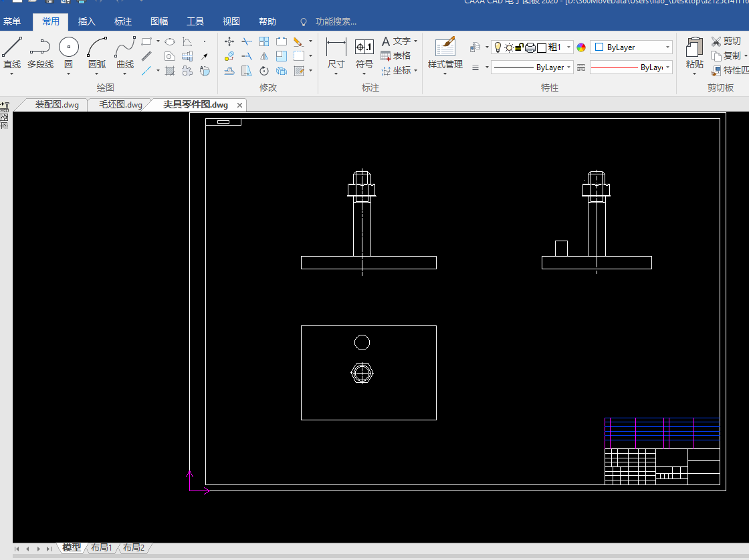Expand the 粘贴 dropdown arrow
Screen dimensions: 749x560
(x=694, y=74)
